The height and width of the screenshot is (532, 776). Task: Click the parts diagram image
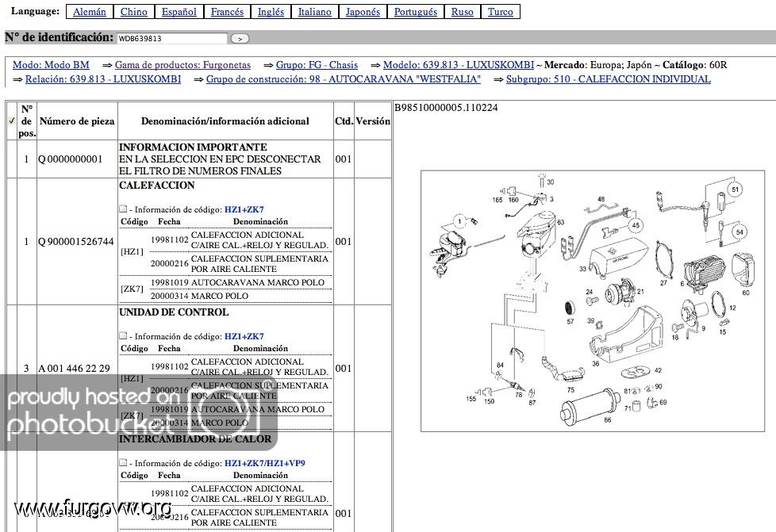tap(593, 301)
